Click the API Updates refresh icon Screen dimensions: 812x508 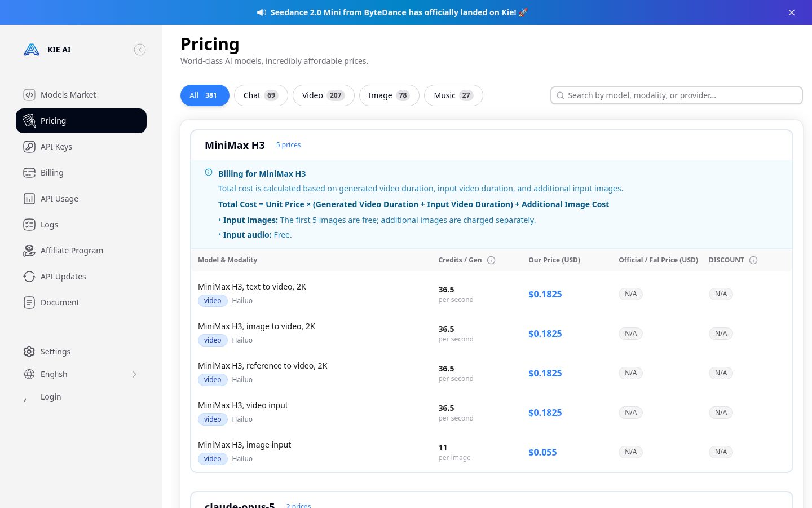point(29,277)
